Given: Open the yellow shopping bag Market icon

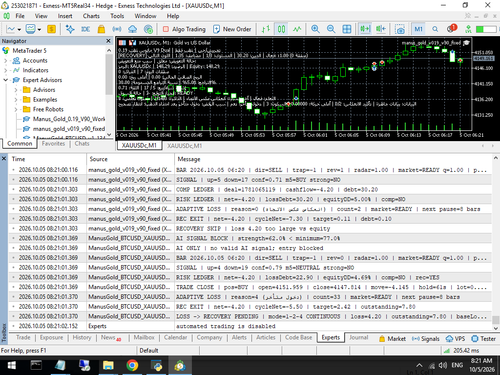Looking at the screenshot, I should click(101, 29).
